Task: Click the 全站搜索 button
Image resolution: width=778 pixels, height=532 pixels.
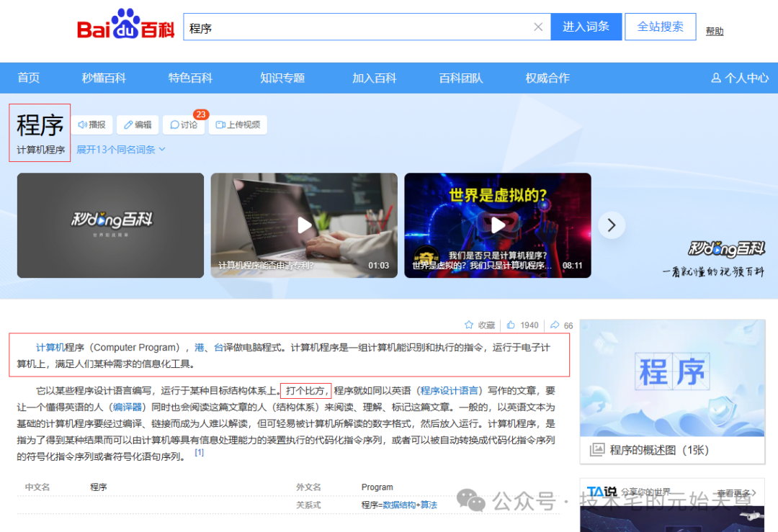Action: [x=660, y=26]
